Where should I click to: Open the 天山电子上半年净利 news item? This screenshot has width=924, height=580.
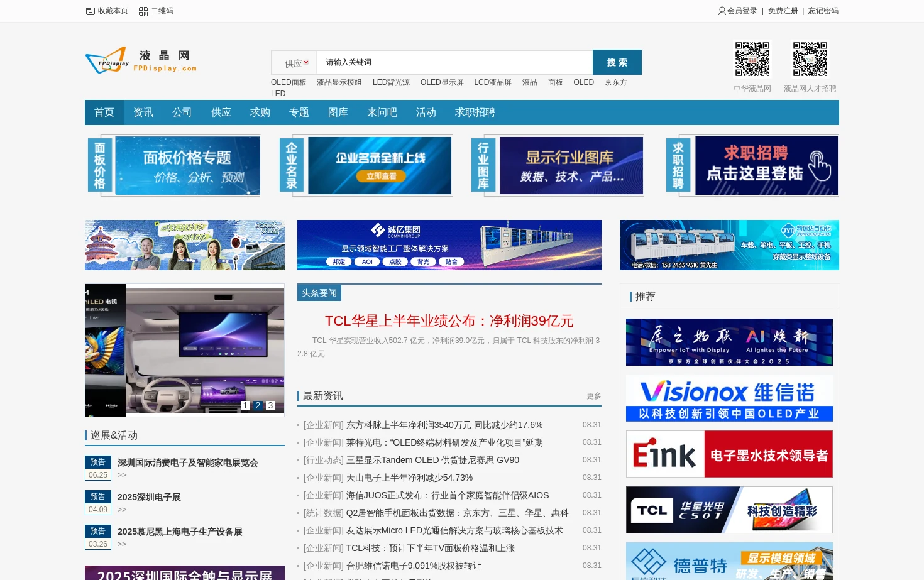(x=409, y=478)
